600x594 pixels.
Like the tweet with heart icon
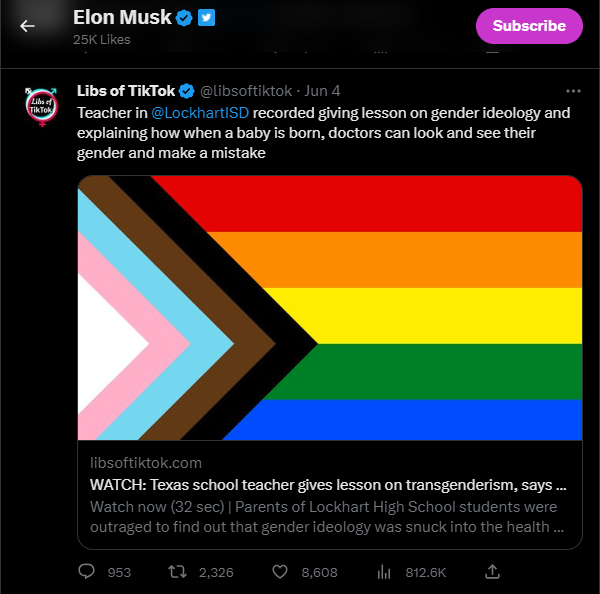(281, 572)
